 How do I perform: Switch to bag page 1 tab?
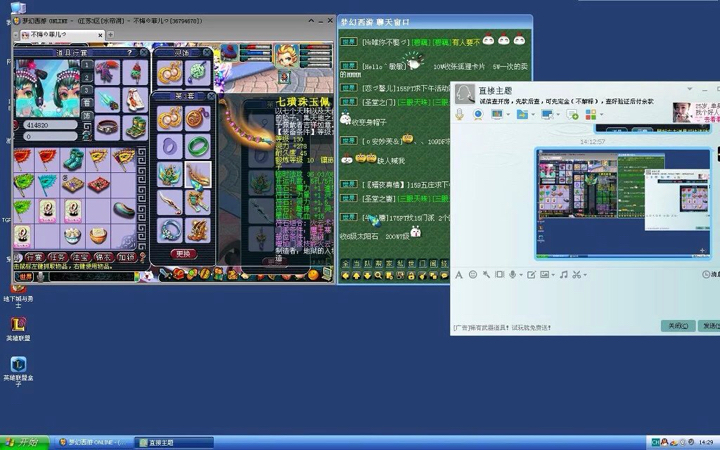pos(86,65)
